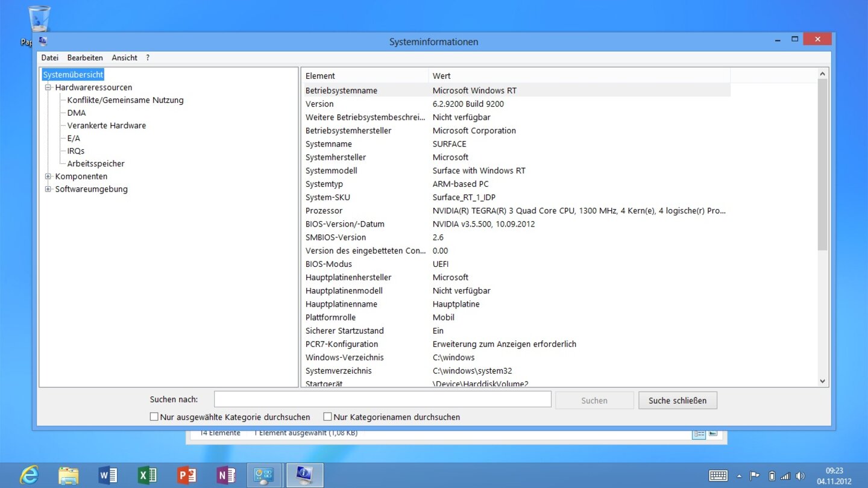Image resolution: width=868 pixels, height=488 pixels.
Task: Click the Suchen button
Action: click(x=594, y=400)
